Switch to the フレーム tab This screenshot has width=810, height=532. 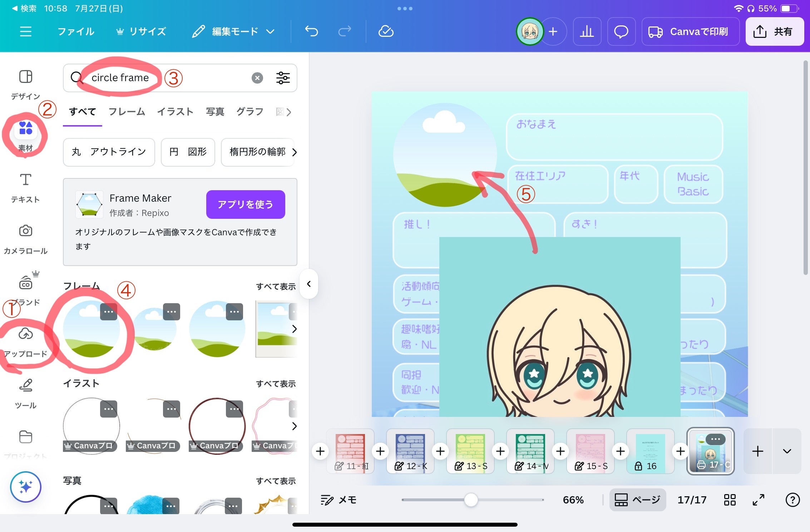click(127, 112)
